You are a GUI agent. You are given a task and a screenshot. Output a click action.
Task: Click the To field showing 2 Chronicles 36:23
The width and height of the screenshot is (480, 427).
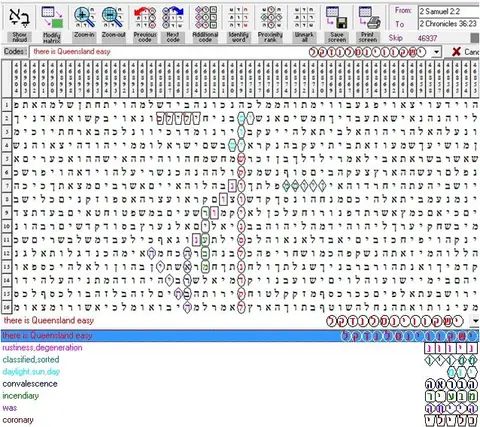(x=449, y=24)
